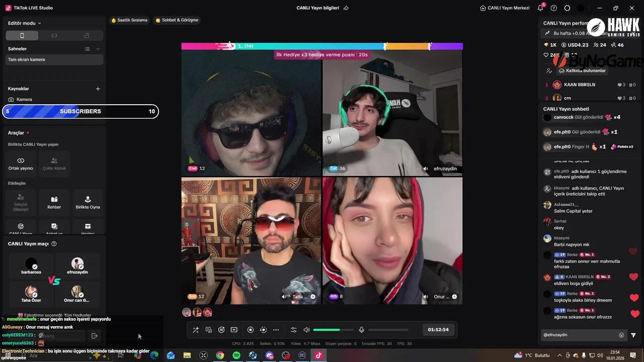
Task: Click the chat filter funnel icon
Action: (633, 335)
